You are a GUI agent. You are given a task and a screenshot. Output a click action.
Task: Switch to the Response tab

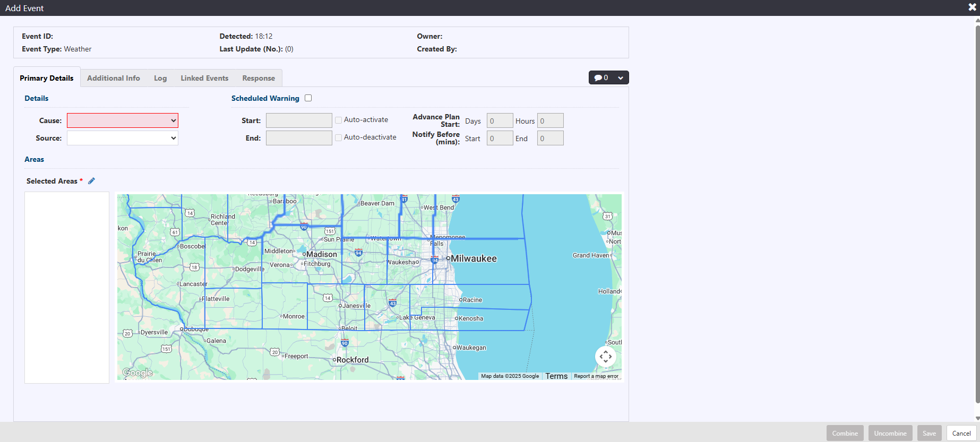click(x=259, y=78)
